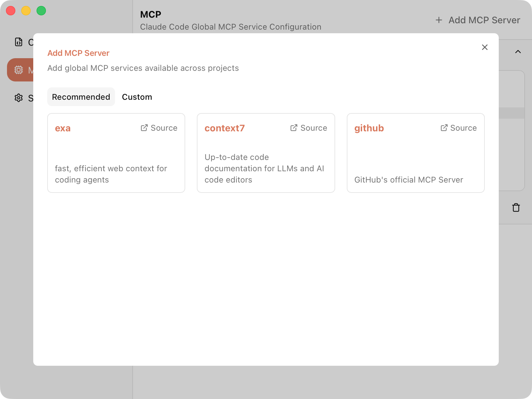This screenshot has height=399, width=532.
Task: Switch to the Custom tab
Action: pyautogui.click(x=137, y=97)
